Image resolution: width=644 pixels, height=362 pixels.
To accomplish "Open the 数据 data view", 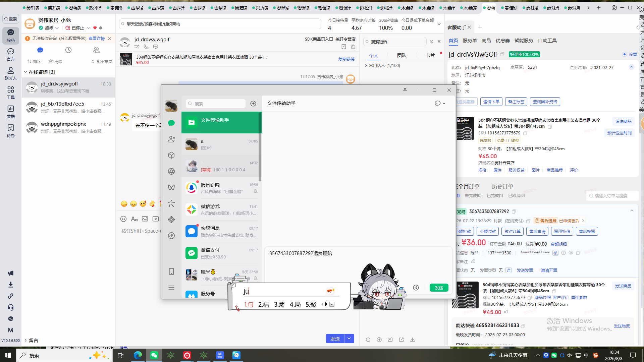I will [x=11, y=112].
